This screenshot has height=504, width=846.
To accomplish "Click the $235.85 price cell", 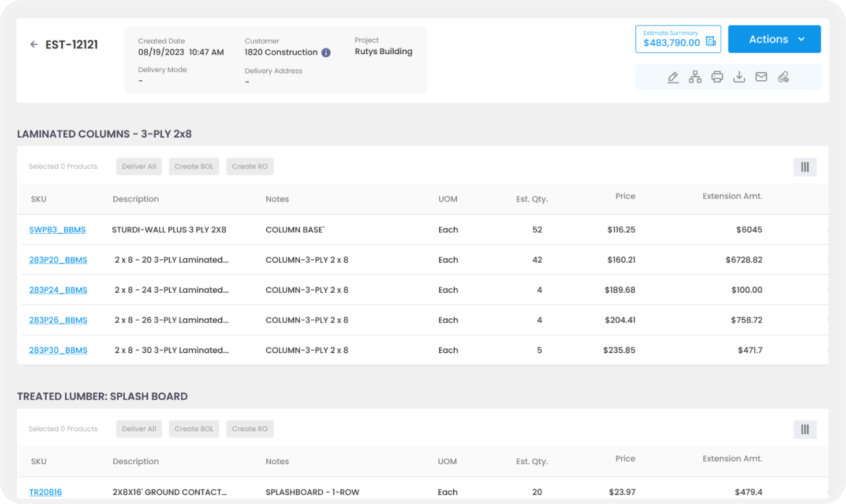I will 620,350.
